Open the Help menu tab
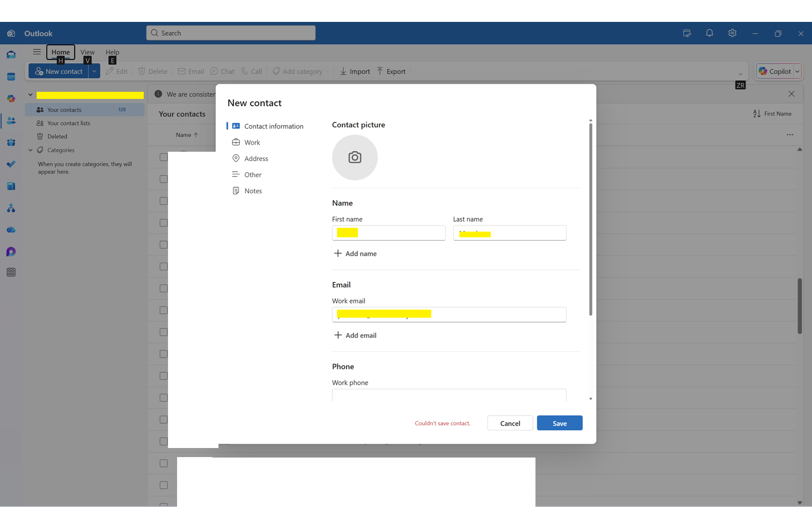The width and height of the screenshot is (812, 507). [112, 52]
